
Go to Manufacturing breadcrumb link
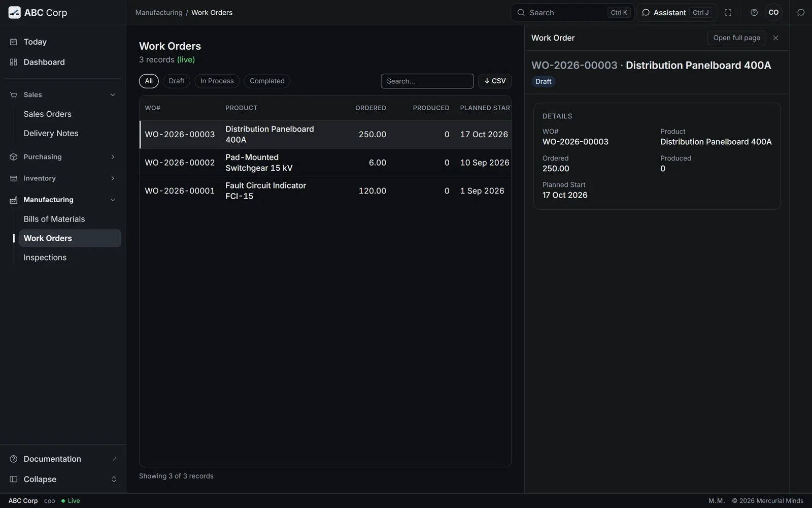pyautogui.click(x=159, y=13)
